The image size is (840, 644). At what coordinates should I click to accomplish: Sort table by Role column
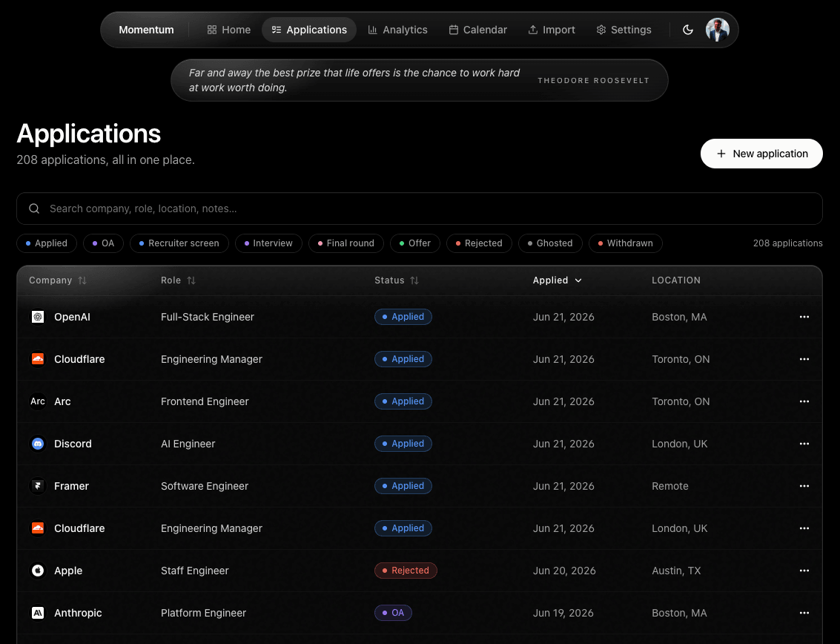(x=178, y=280)
